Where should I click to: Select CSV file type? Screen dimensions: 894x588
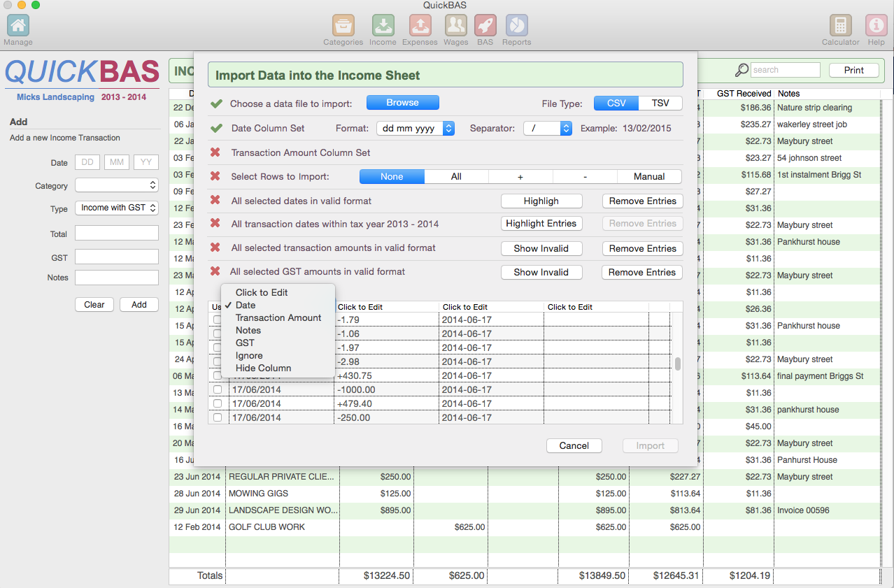[x=616, y=103]
